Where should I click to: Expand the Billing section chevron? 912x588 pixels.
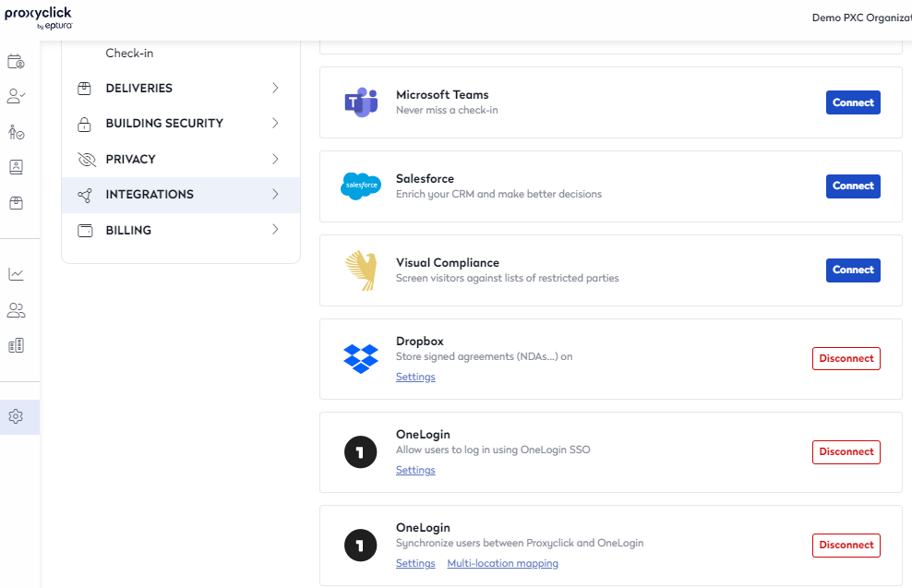tap(275, 230)
